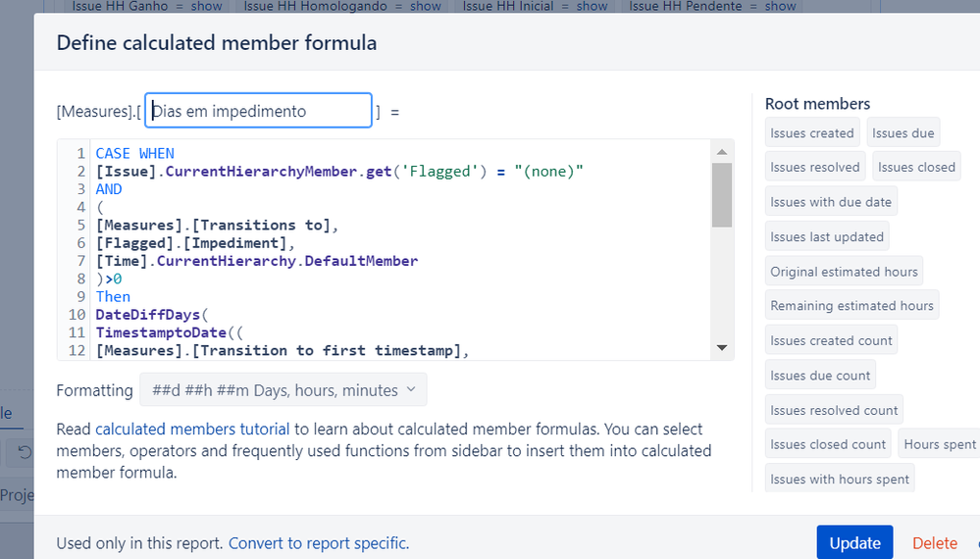Click the 'AND' keyword line
The width and height of the screenshot is (980, 559).
109,189
